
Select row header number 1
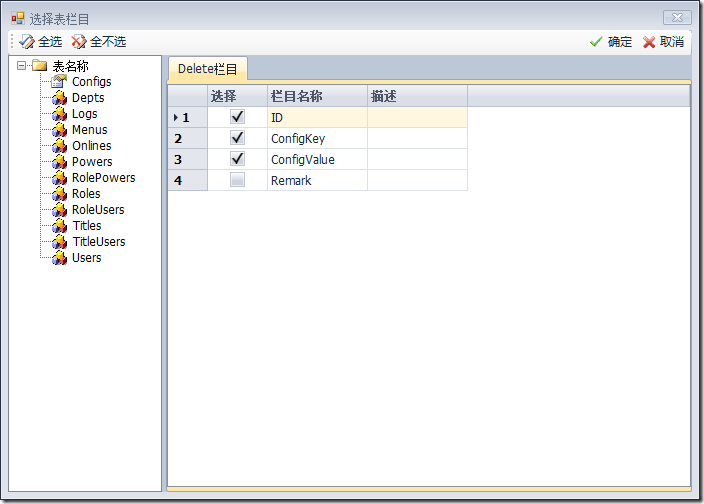pyautogui.click(x=188, y=117)
